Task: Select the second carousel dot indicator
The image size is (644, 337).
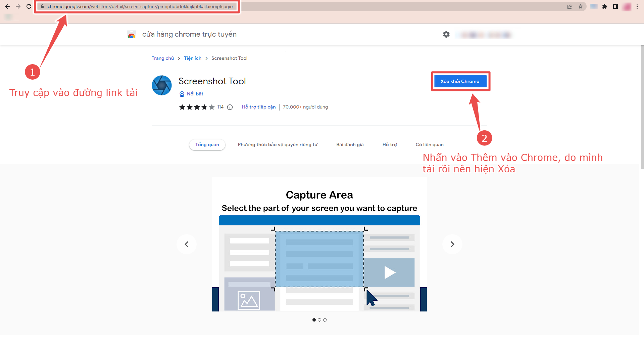Action: pyautogui.click(x=319, y=320)
